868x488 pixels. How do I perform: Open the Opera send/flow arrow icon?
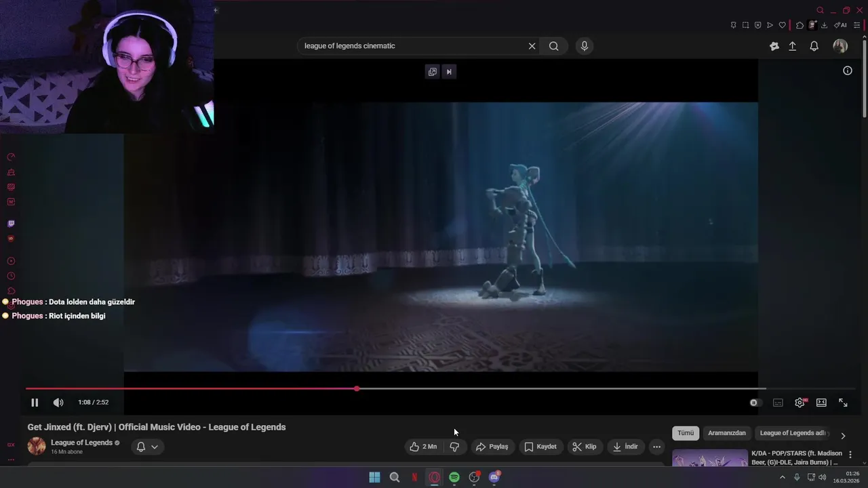(770, 25)
